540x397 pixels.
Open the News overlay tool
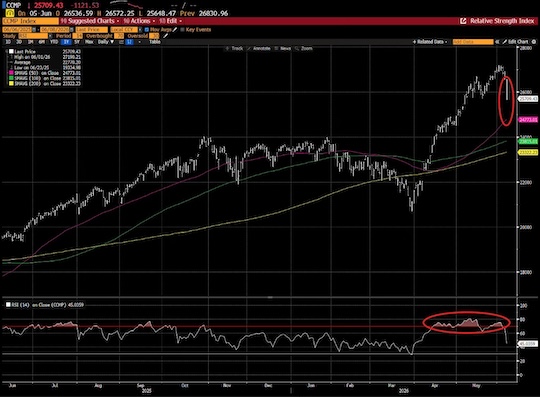coord(283,49)
